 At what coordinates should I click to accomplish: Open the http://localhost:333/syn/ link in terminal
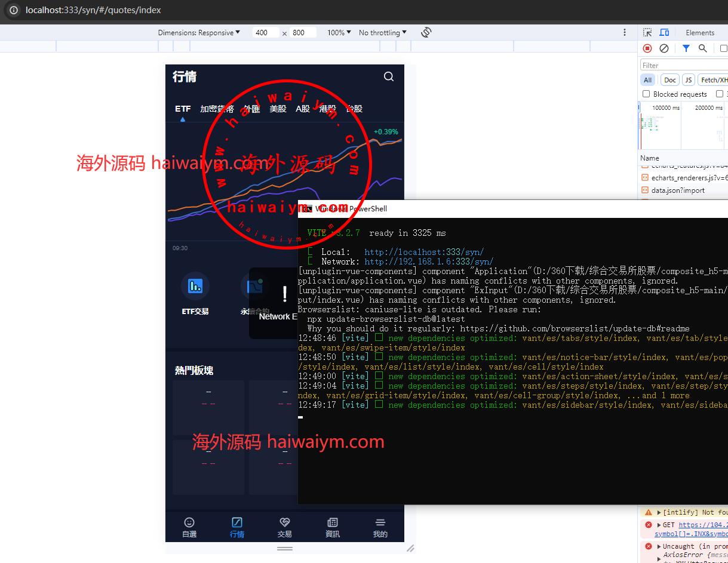pyautogui.click(x=424, y=252)
